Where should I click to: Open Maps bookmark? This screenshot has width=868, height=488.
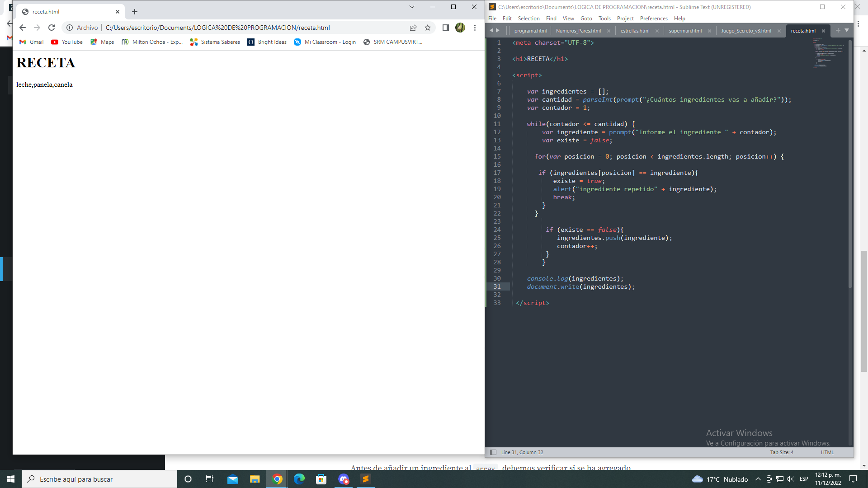pos(102,42)
